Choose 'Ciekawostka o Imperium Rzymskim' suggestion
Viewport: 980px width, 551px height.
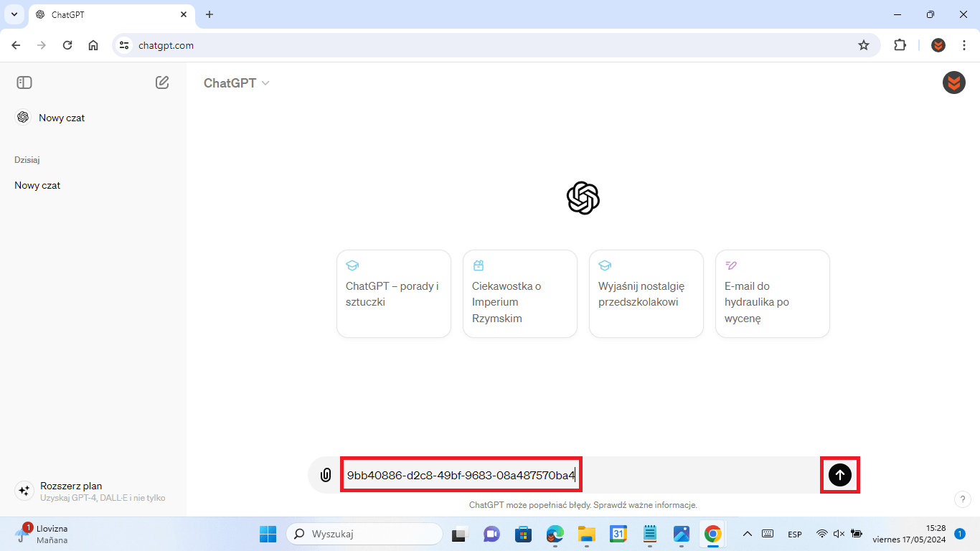pos(520,293)
